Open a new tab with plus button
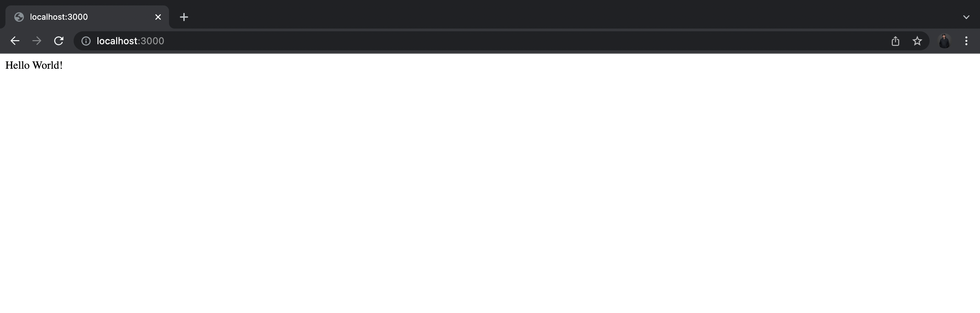The image size is (980, 313). point(184,17)
